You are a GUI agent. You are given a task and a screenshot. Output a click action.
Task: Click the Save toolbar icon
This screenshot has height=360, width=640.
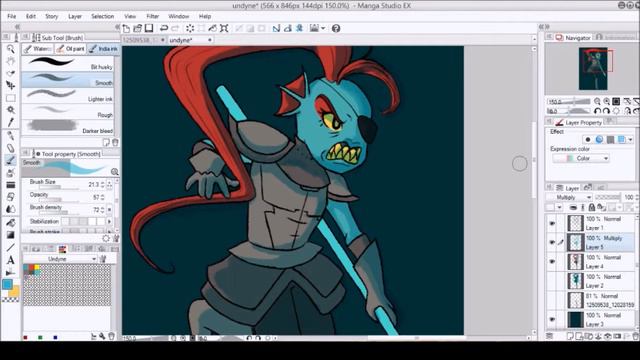click(x=149, y=28)
